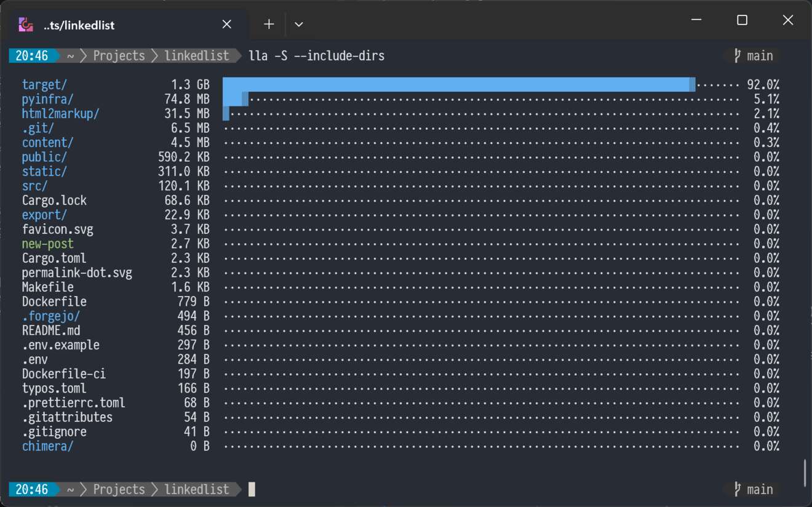Click the .gitattributes file name
Image resolution: width=812 pixels, height=507 pixels.
[67, 417]
